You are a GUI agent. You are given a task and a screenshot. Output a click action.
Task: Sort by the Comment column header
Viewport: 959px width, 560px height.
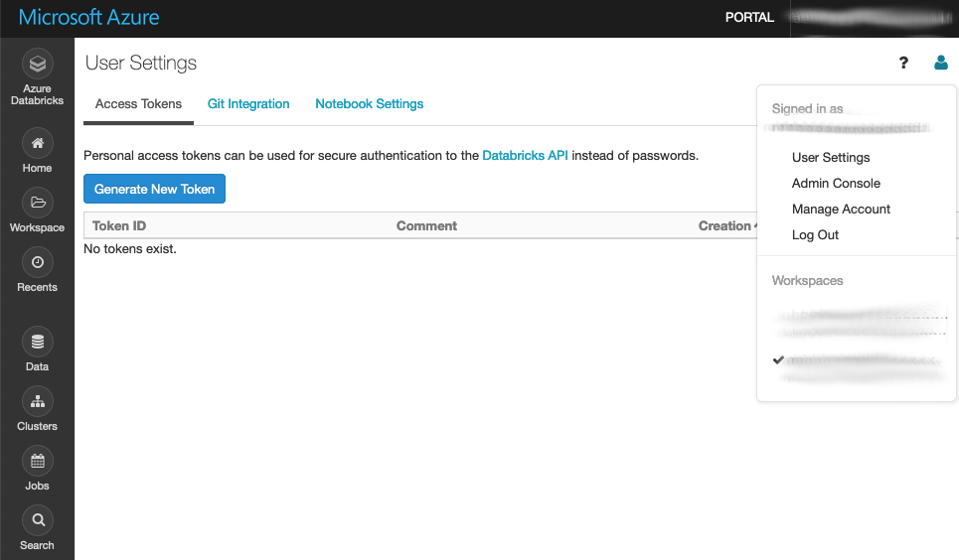pyautogui.click(x=426, y=225)
